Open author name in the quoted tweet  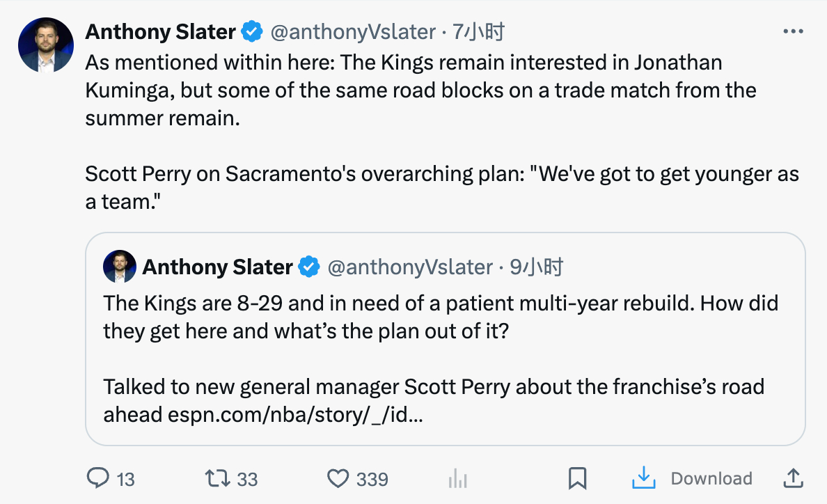217,267
